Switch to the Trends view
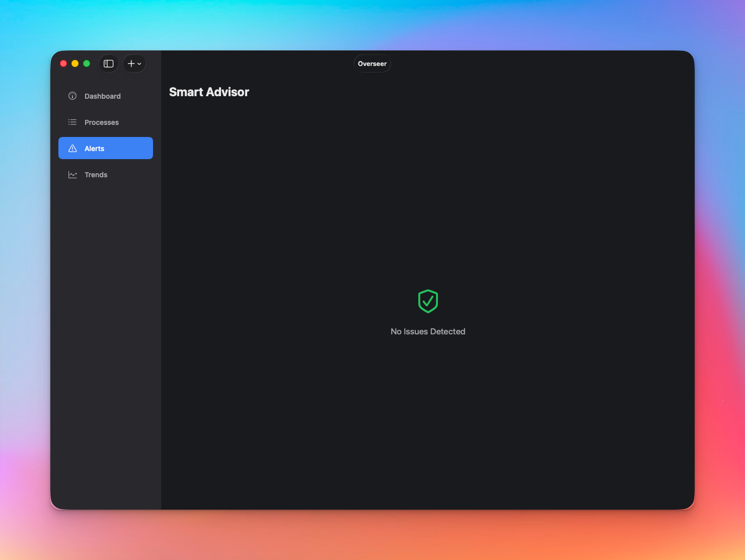 tap(96, 175)
